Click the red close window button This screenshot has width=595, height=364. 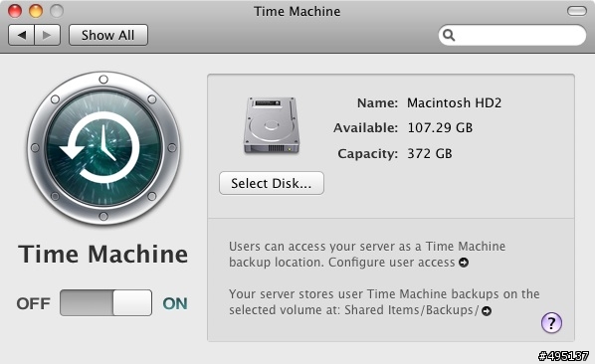coord(15,11)
